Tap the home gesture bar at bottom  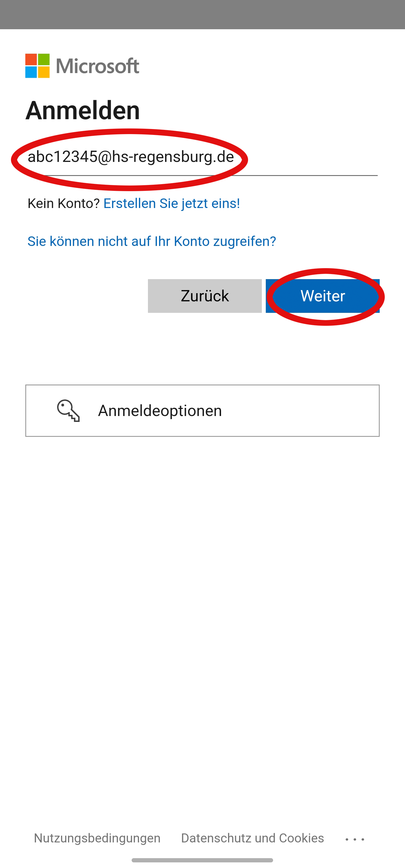click(202, 860)
